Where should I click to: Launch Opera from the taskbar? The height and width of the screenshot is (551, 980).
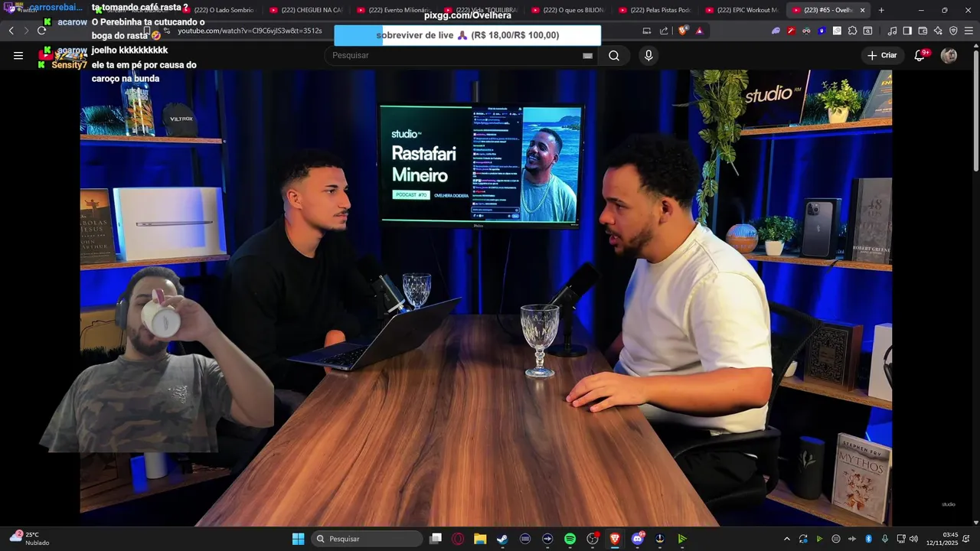(x=458, y=539)
